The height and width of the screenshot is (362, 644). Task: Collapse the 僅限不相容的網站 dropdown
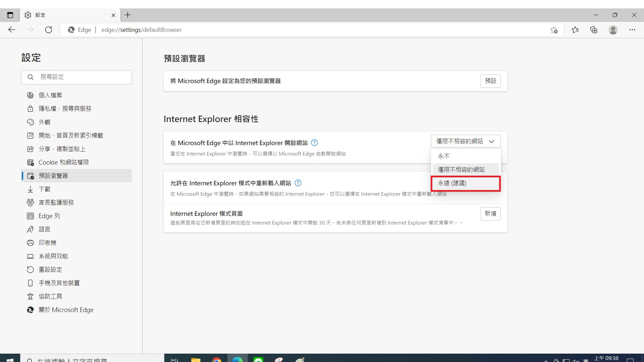click(466, 141)
